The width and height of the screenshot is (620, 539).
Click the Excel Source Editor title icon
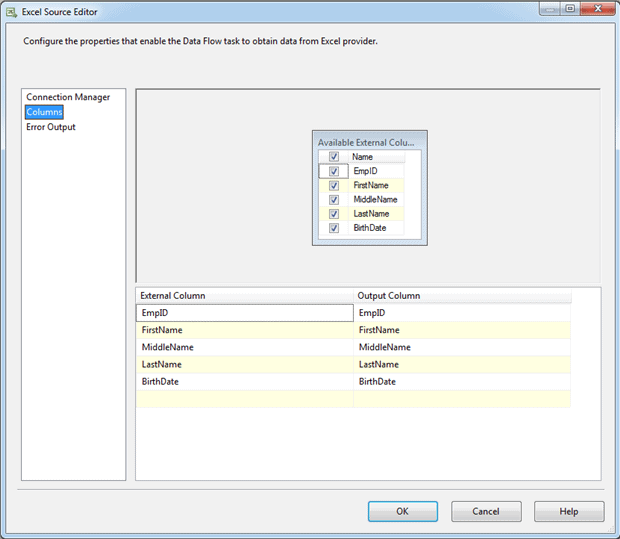click(11, 12)
